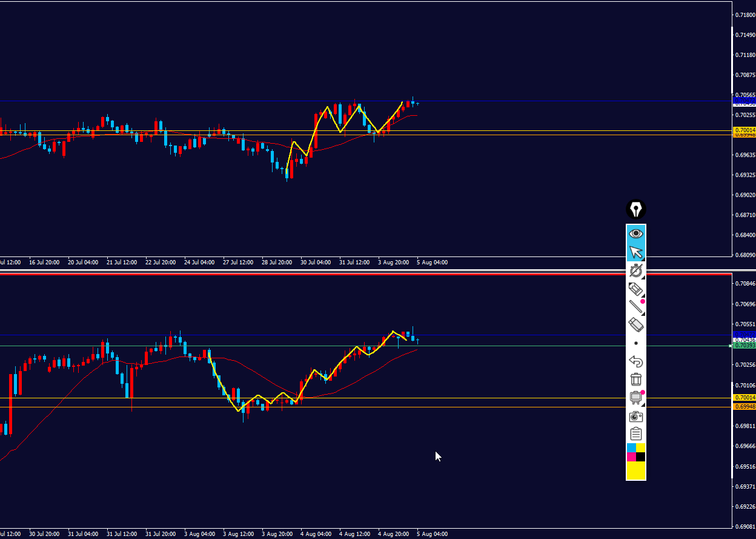This screenshot has width=756, height=539.
Task: Pick the small yellow palette swatch
Action: (640, 447)
